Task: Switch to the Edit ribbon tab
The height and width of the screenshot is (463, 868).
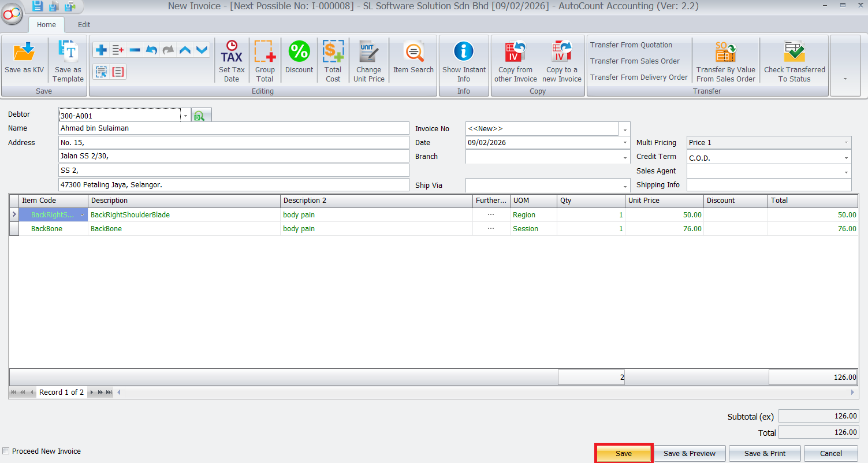Action: 84,25
